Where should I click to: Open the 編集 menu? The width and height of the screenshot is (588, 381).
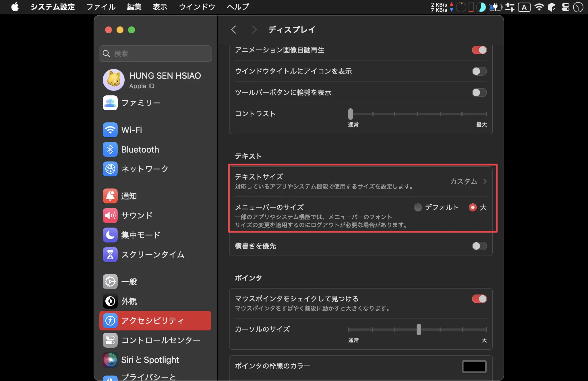pos(134,7)
